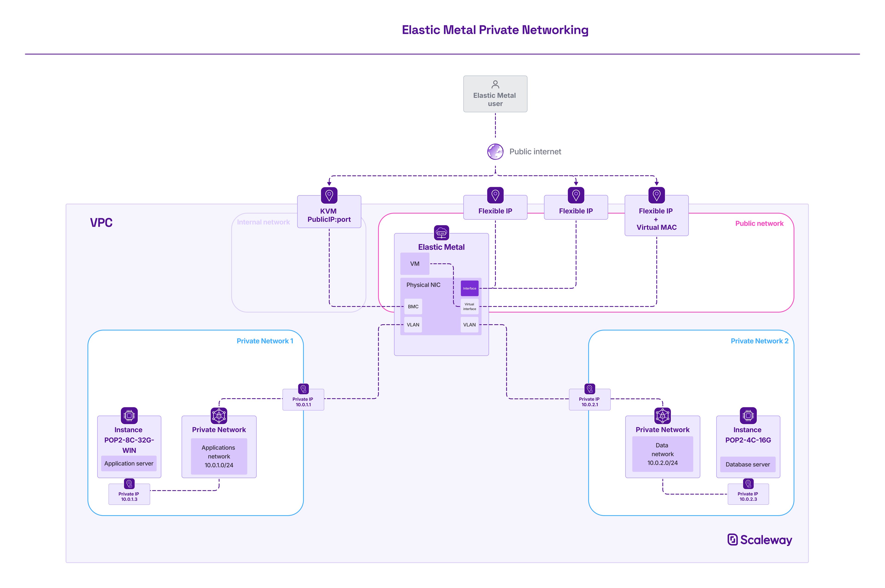
Task: Click the pin icon above Private IP 10.0.1.1
Action: click(x=303, y=389)
